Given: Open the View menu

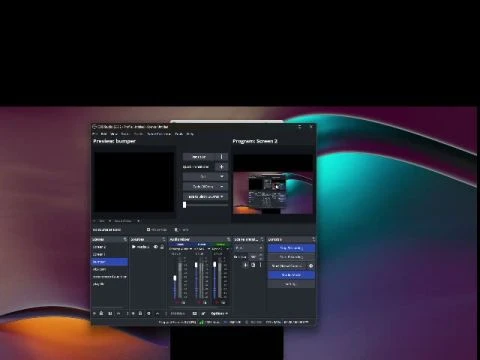Looking at the screenshot, I should 114,134.
